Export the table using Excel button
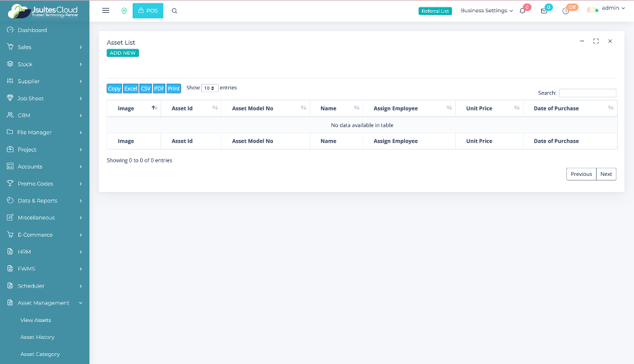634x364 pixels. coord(131,89)
